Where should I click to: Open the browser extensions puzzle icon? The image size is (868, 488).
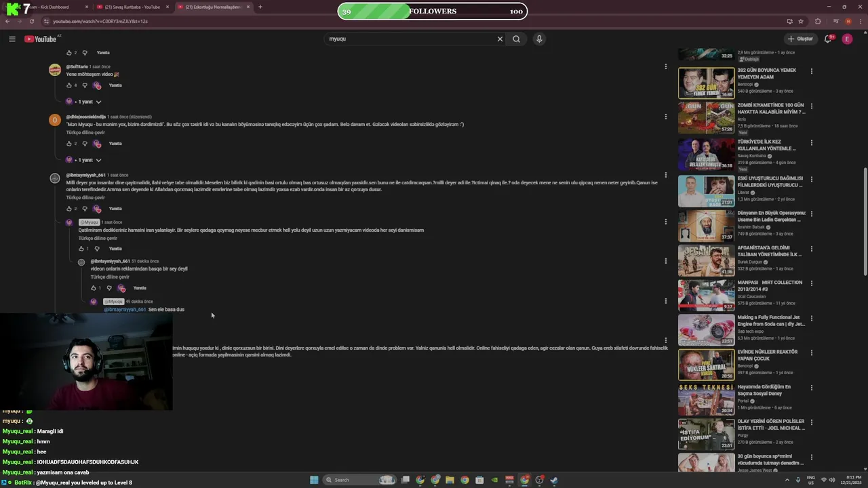[x=818, y=21]
